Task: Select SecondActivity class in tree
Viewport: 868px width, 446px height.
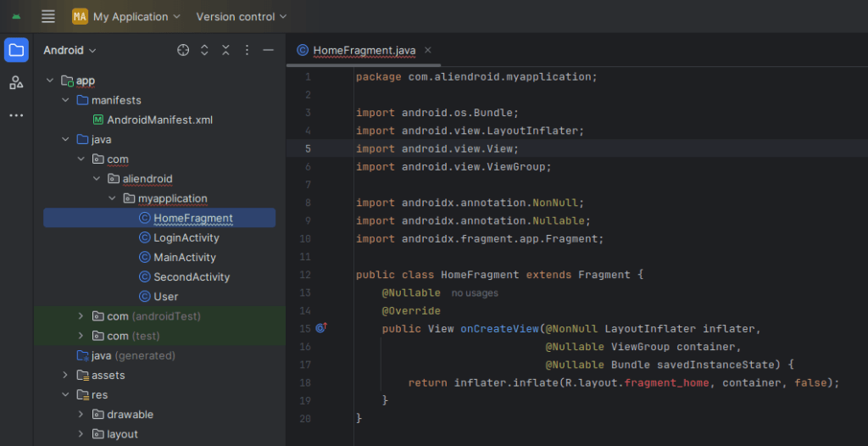Action: [x=184, y=277]
